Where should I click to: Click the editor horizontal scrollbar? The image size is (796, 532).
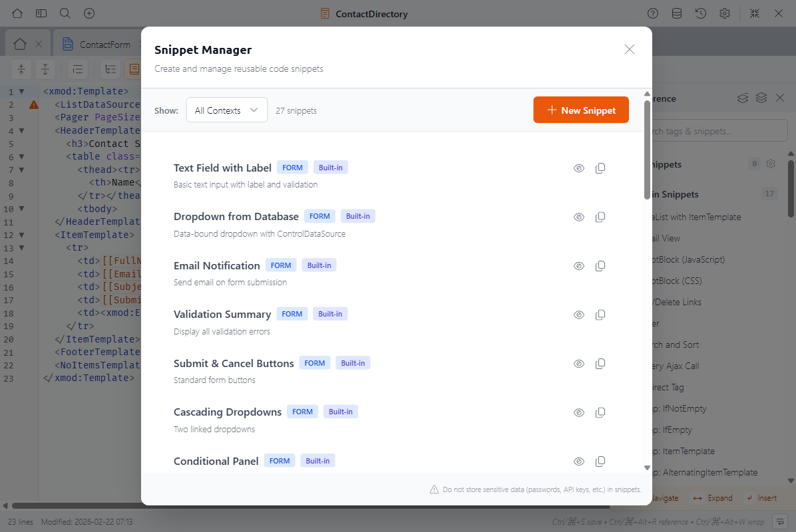coord(311,505)
